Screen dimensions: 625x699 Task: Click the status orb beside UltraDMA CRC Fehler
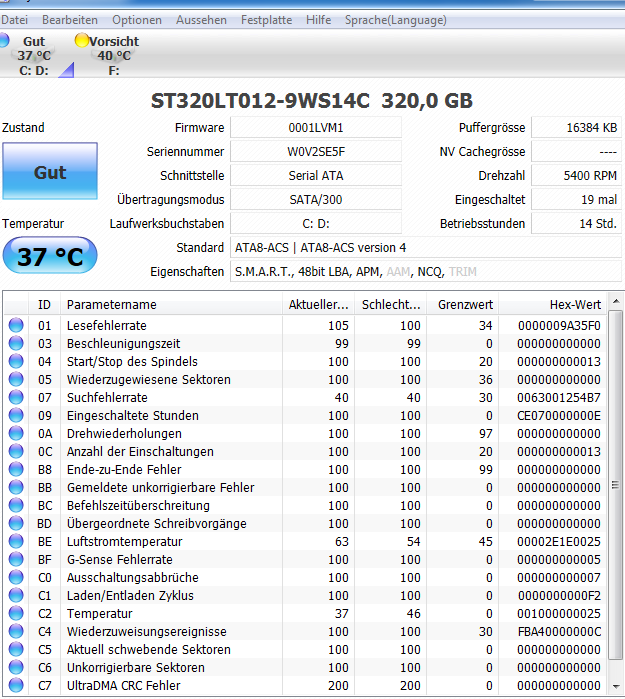point(16,685)
